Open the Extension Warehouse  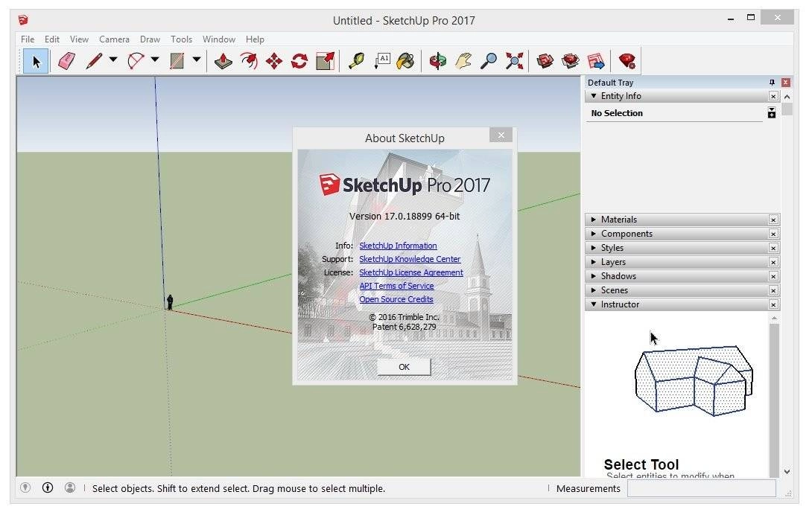pos(571,62)
